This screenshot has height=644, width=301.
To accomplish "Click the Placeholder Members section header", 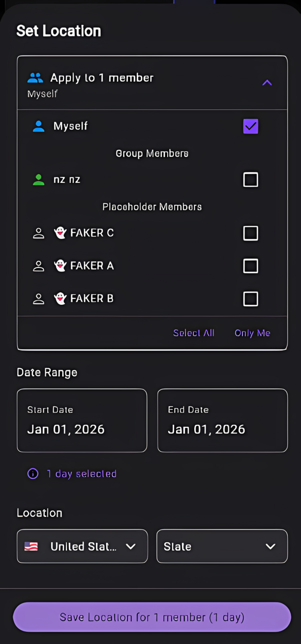I will (152, 206).
